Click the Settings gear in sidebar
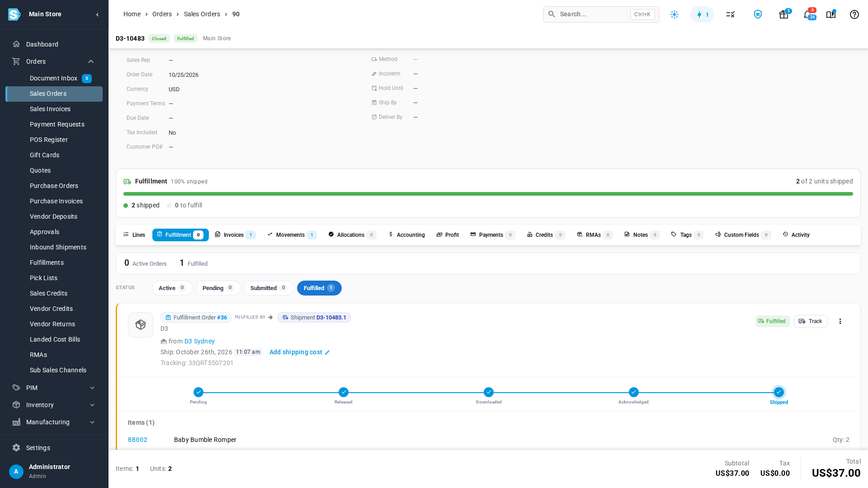 16,448
